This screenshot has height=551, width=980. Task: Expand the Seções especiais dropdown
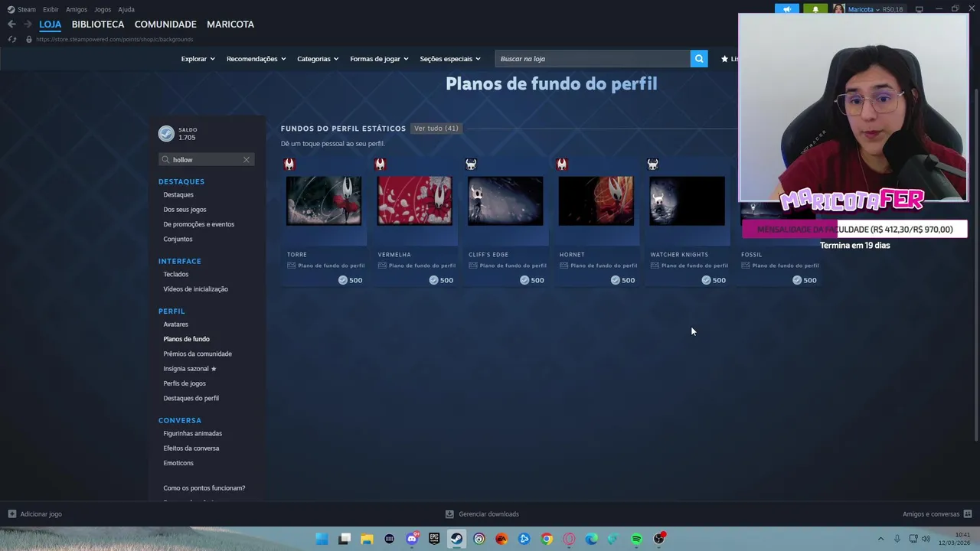[x=450, y=59]
